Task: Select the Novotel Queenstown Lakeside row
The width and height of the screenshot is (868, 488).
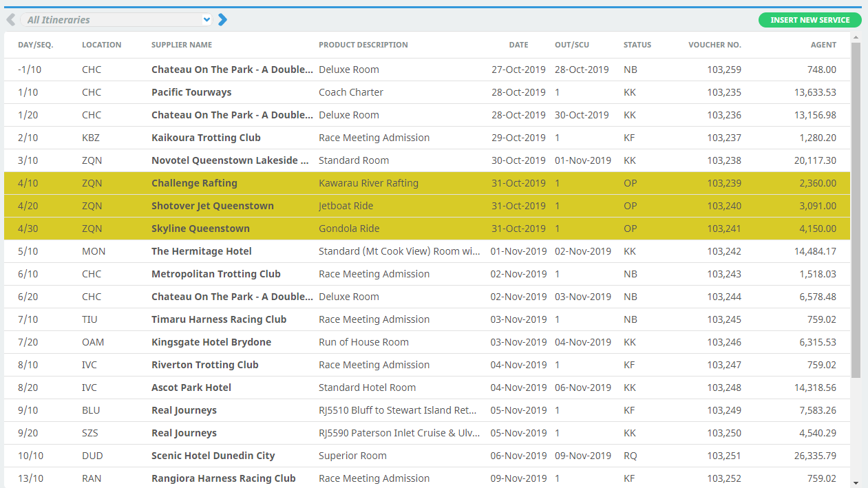Action: (x=427, y=160)
